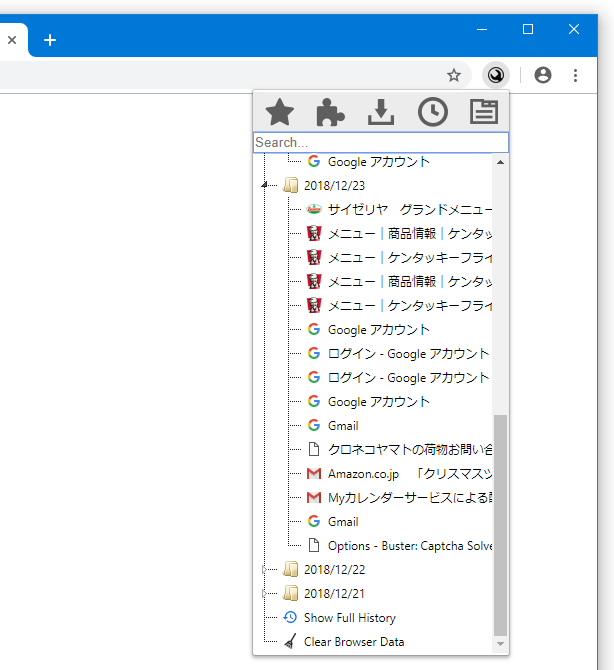The width and height of the screenshot is (614, 670).
Task: Collapse the 2018/12/23 history folder
Action: (x=264, y=185)
